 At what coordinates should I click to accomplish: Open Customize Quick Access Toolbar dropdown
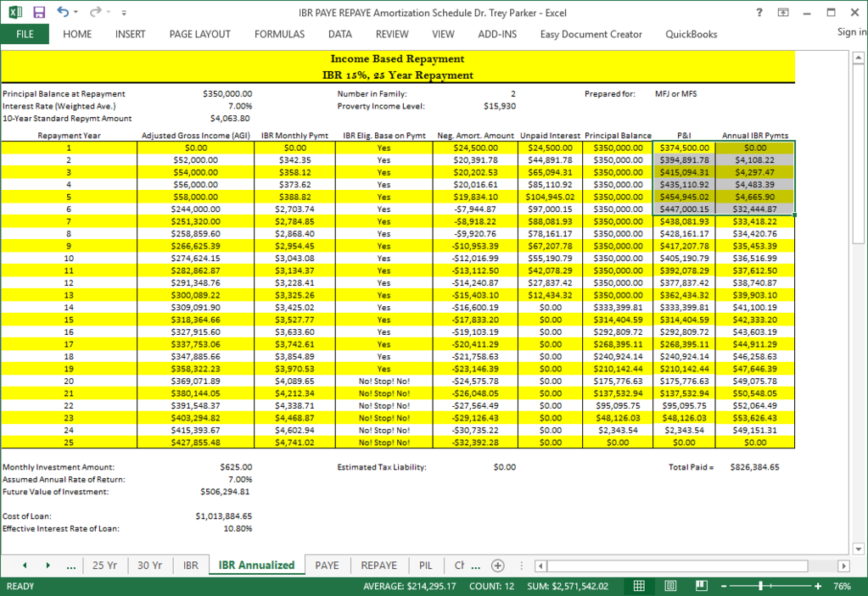pos(124,12)
